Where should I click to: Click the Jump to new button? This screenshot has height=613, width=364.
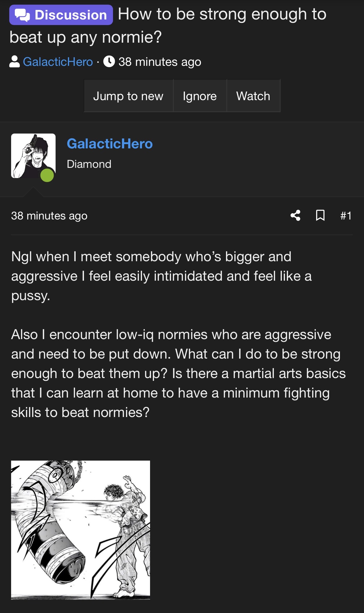(128, 96)
